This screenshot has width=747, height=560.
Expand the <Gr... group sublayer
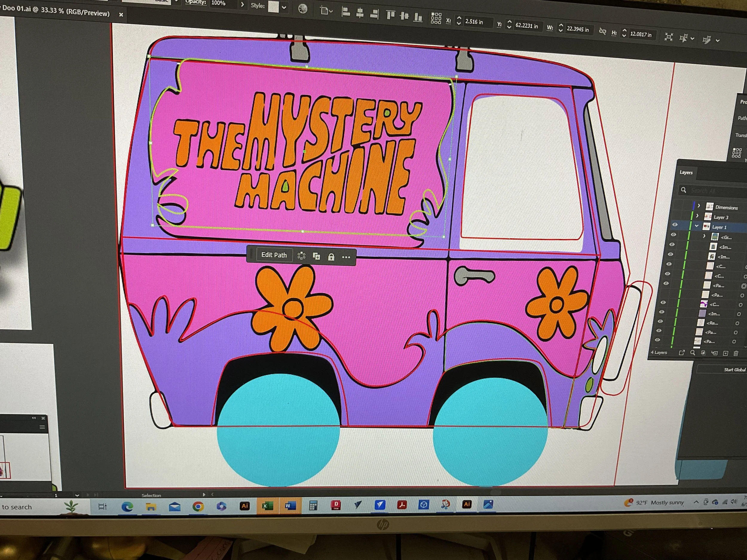pos(704,236)
